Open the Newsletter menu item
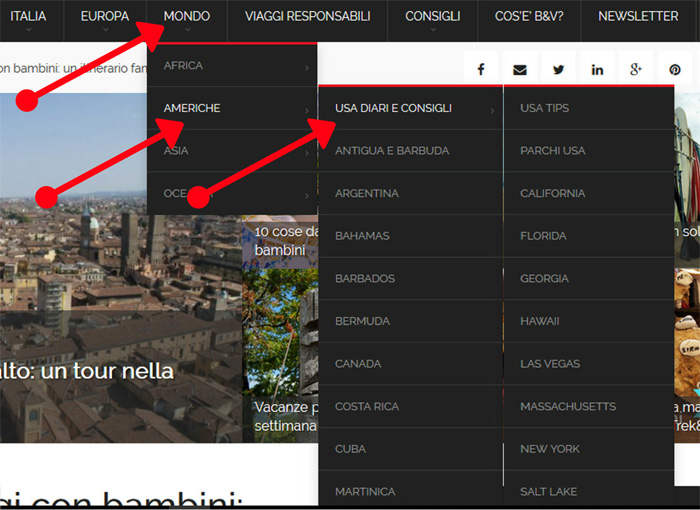700x510 pixels. coord(637,17)
